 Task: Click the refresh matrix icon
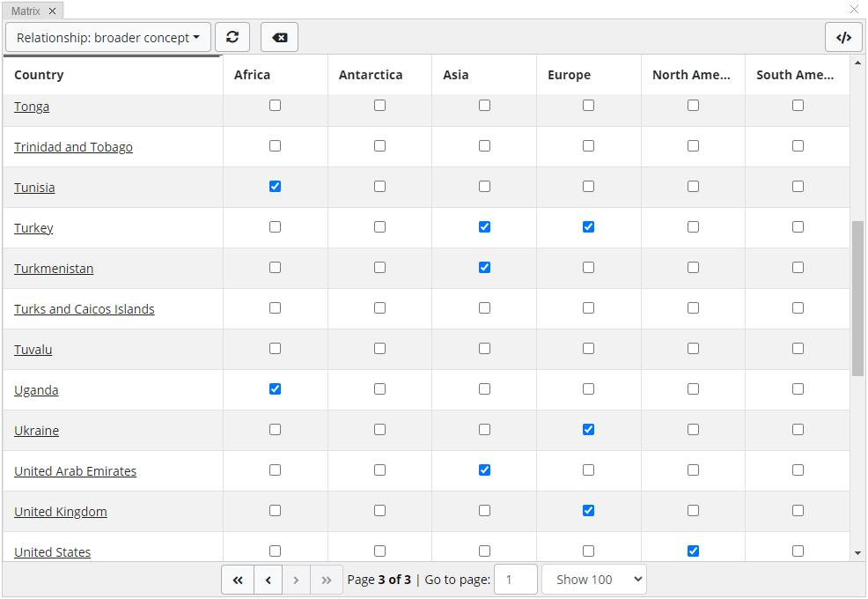click(x=232, y=37)
